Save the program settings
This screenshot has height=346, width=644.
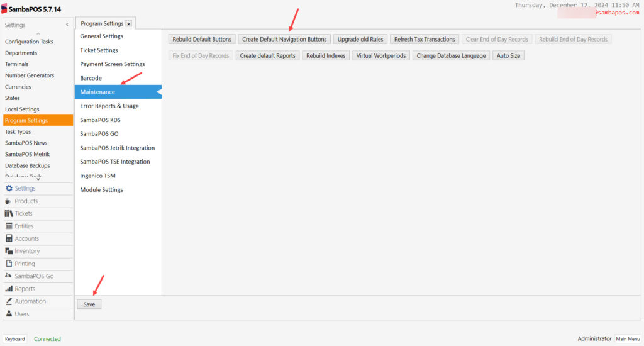coord(89,304)
